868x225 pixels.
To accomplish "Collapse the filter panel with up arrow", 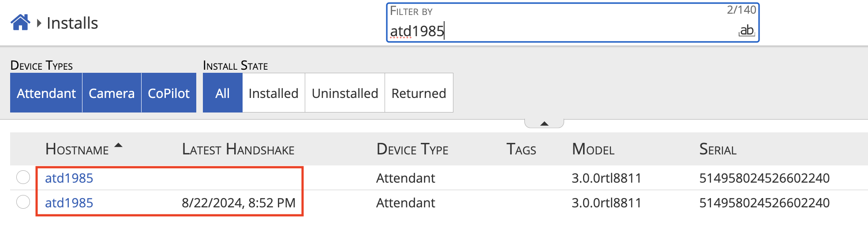I will point(544,124).
